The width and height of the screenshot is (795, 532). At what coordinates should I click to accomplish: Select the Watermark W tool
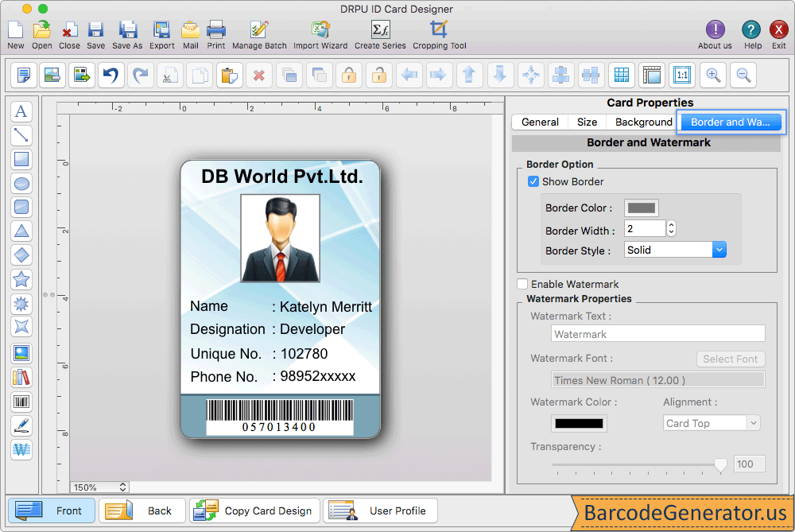point(21,449)
